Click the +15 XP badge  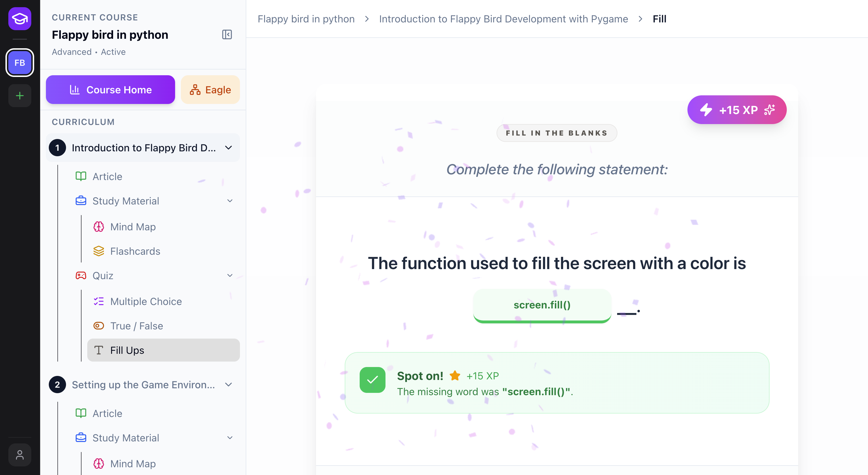737,110
